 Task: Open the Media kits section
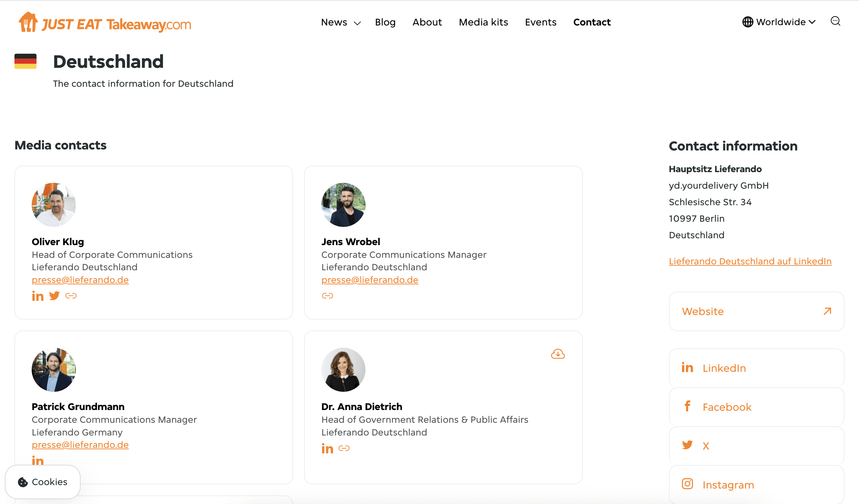483,22
